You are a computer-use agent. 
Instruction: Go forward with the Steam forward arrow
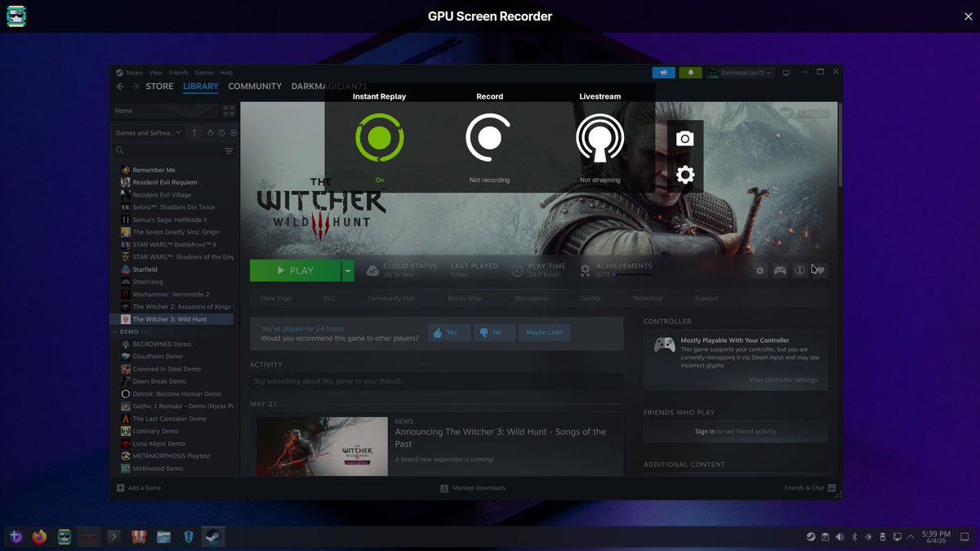[x=136, y=87]
